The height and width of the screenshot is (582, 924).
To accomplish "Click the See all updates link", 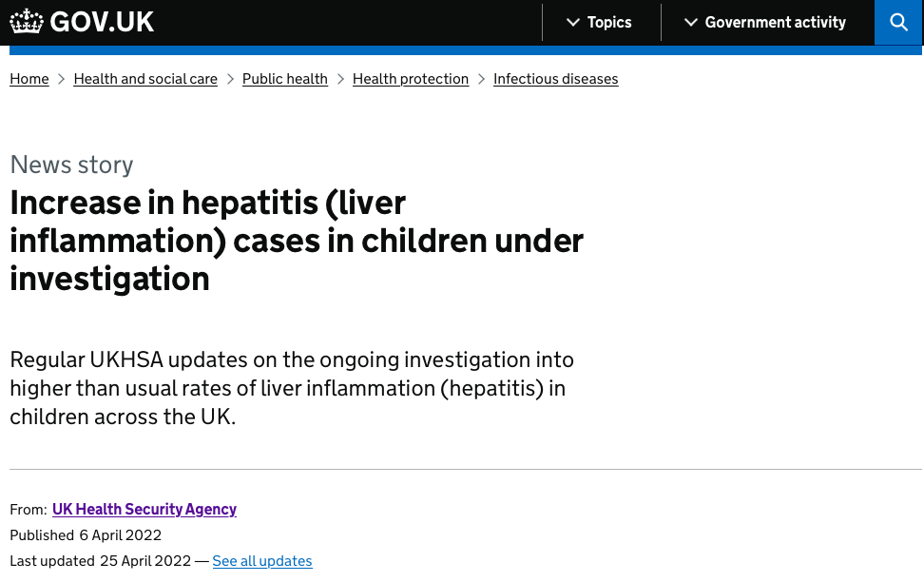I will (262, 561).
